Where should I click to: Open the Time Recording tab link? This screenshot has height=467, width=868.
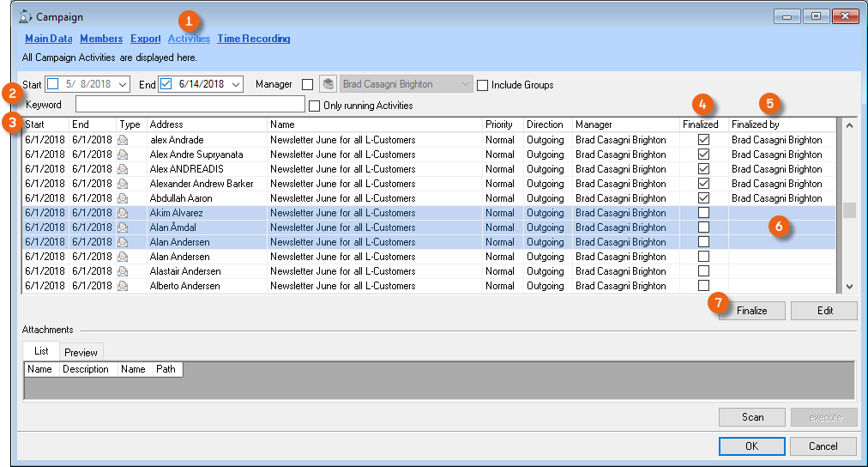253,39
